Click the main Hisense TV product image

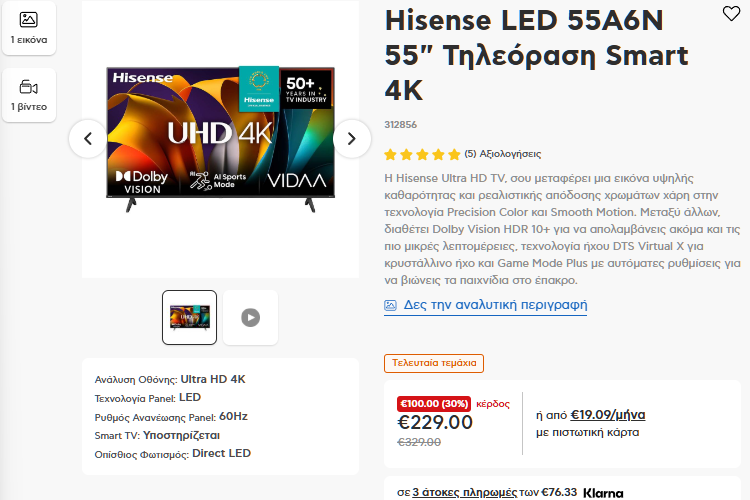point(221,139)
